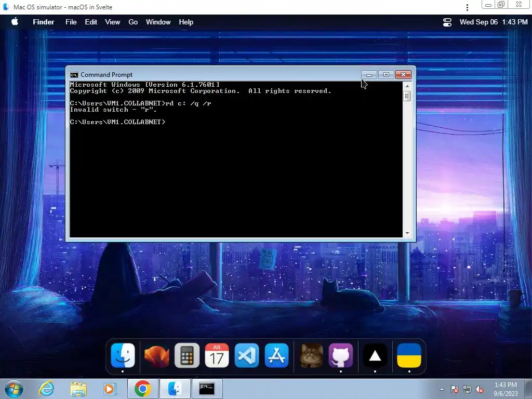Image resolution: width=532 pixels, height=399 pixels.
Task: Open the Apple menu logo
Action: 15,22
